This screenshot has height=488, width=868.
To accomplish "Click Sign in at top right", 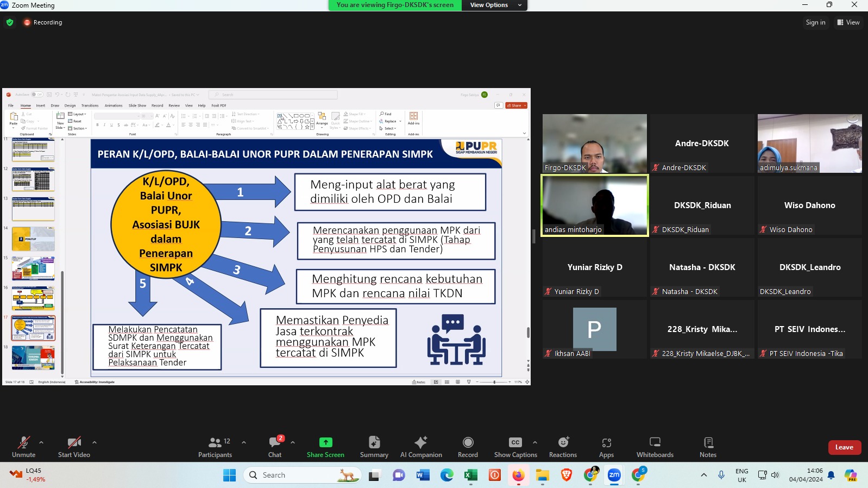I will [815, 22].
